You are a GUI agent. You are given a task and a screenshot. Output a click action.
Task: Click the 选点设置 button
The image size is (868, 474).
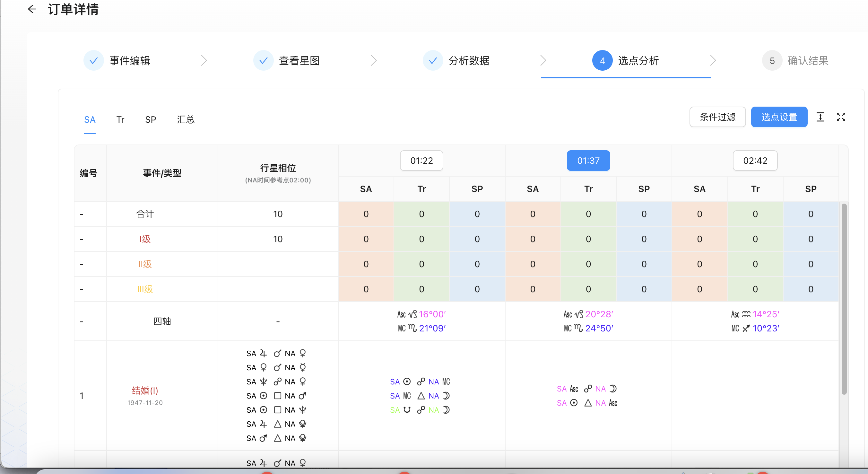779,117
